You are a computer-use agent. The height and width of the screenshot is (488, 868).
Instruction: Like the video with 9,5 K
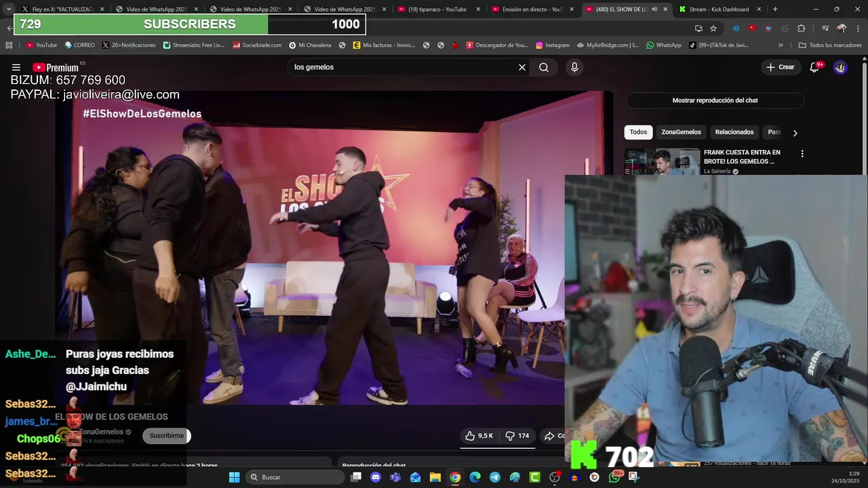pyautogui.click(x=479, y=436)
